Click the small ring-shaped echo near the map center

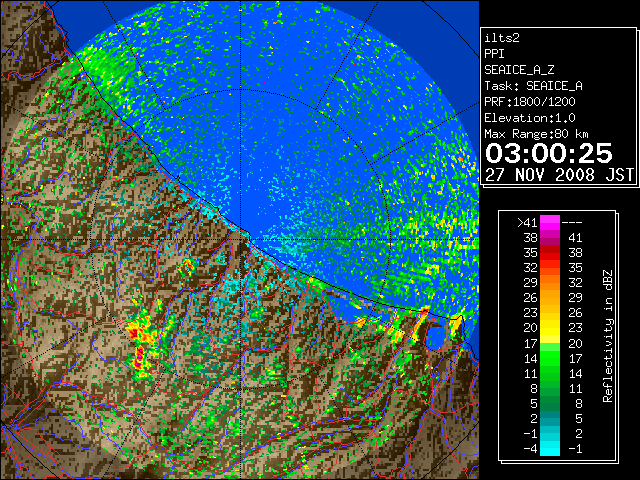pyautogui.click(x=187, y=265)
